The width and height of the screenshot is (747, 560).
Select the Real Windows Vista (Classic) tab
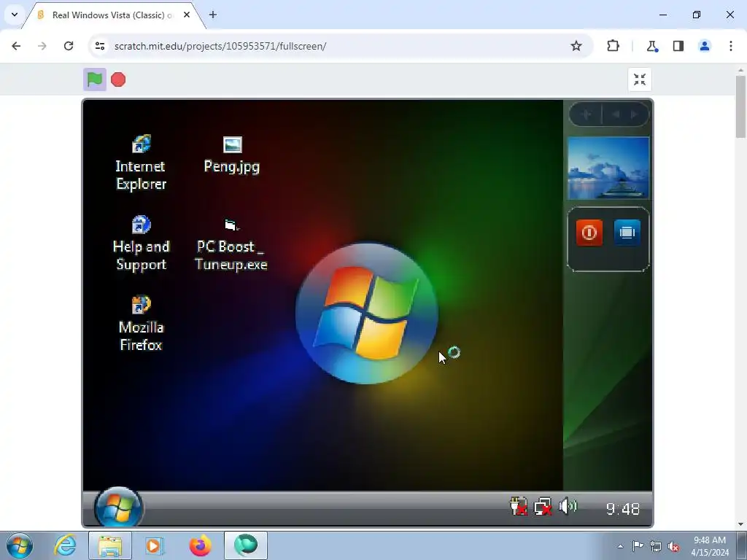click(x=113, y=15)
